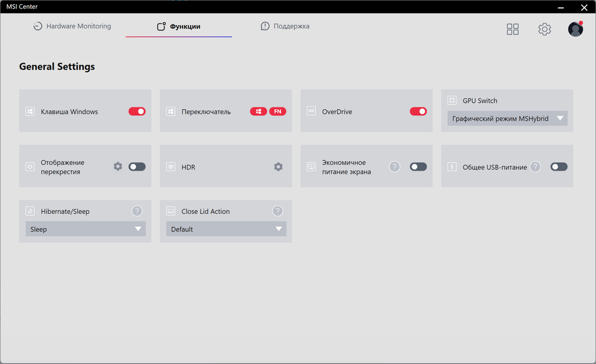
Task: Open the Close Lid Action dropdown
Action: [226, 229]
